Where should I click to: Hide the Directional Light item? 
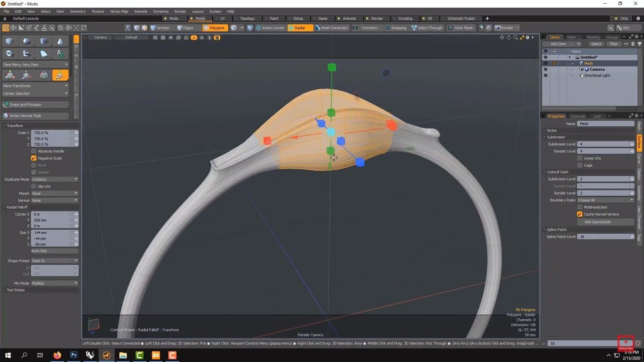click(x=545, y=76)
